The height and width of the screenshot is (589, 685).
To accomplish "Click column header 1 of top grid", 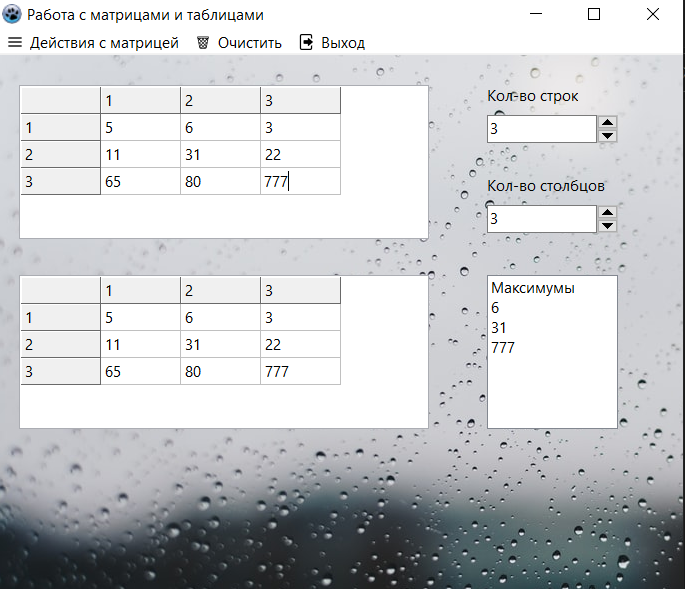I will coord(140,100).
